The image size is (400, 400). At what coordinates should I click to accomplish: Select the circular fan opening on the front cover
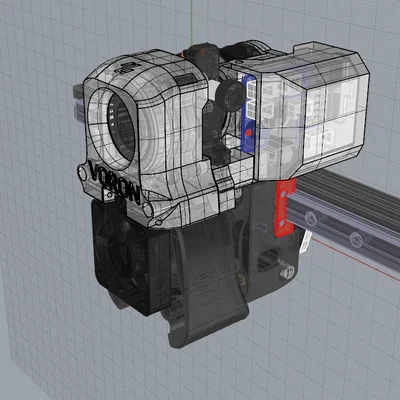tap(112, 129)
